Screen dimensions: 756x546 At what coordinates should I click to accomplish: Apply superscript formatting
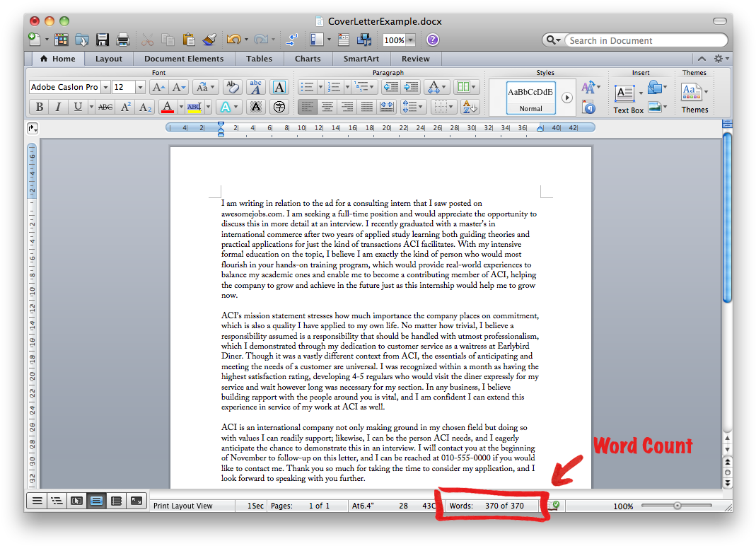[126, 106]
